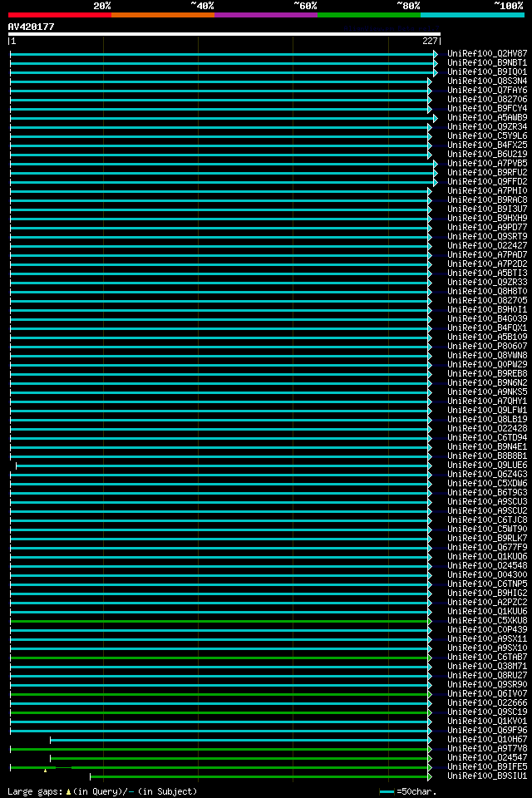
Task: Click the purple ~60% identity legend segment
Action: [266, 15]
